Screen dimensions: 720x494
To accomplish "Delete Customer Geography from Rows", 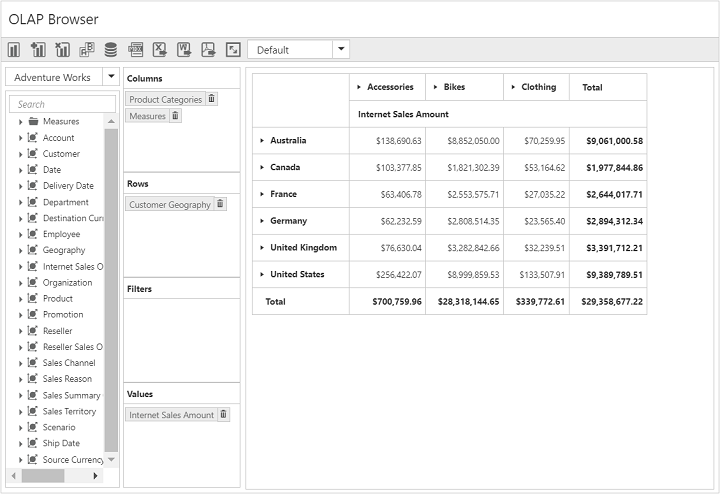I will point(221,204).
